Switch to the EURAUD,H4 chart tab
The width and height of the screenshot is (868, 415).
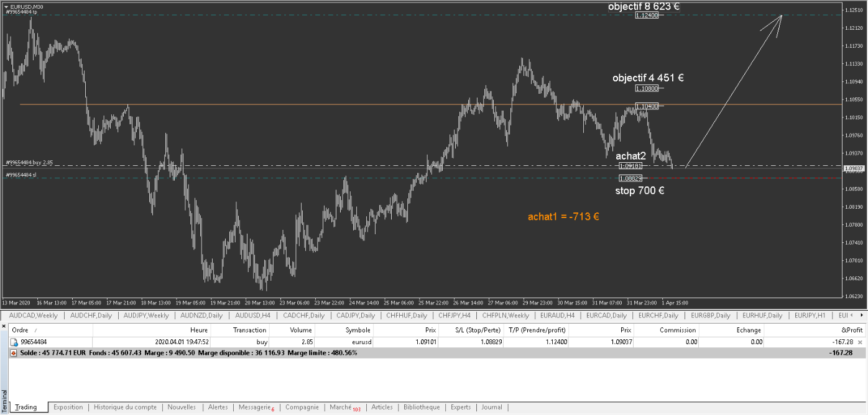point(557,316)
